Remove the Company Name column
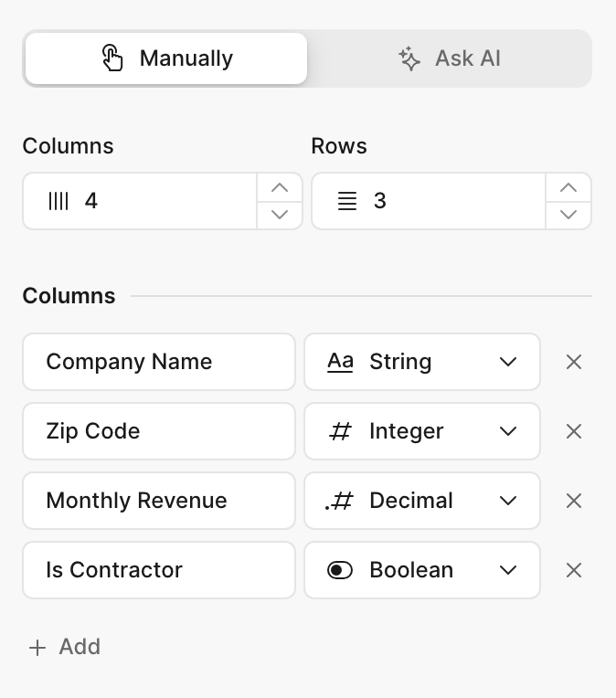616x698 pixels. (x=574, y=362)
